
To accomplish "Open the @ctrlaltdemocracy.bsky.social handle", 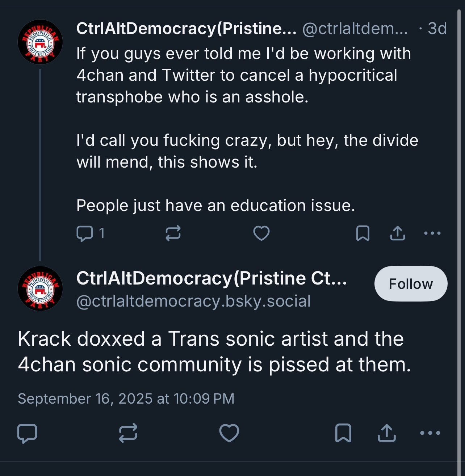I will click(x=193, y=301).
